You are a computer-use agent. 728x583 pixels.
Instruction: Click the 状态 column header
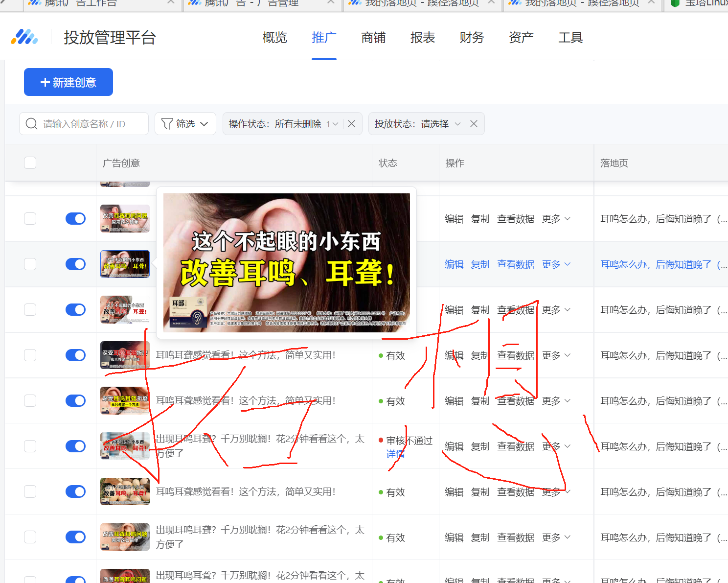coord(388,163)
